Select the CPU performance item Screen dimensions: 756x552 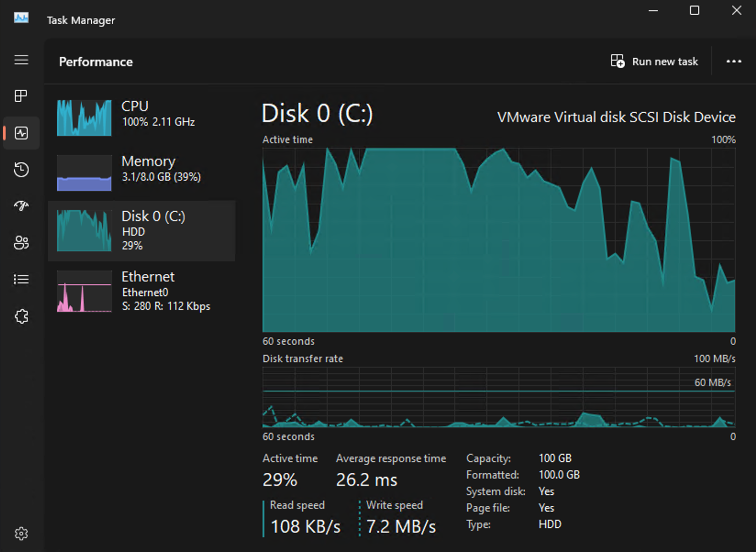pyautogui.click(x=142, y=117)
